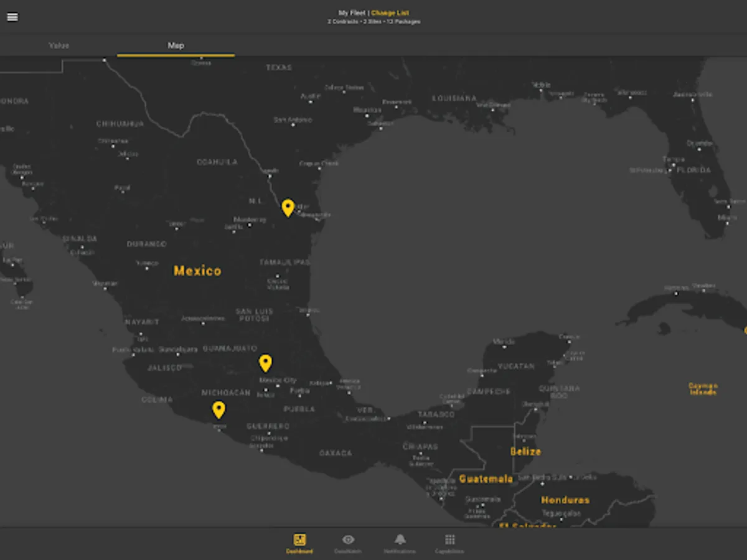Click the QUINTANA ROO label
The height and width of the screenshot is (560, 747).
tap(559, 392)
